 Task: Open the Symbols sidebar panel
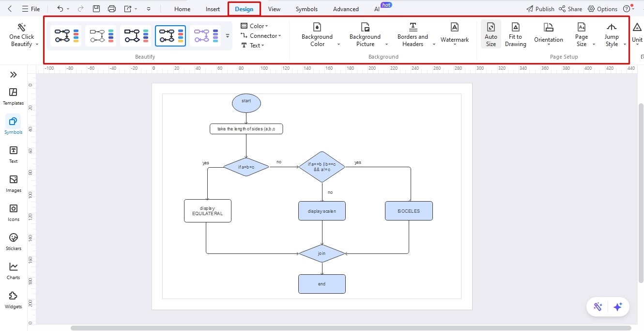(14, 126)
